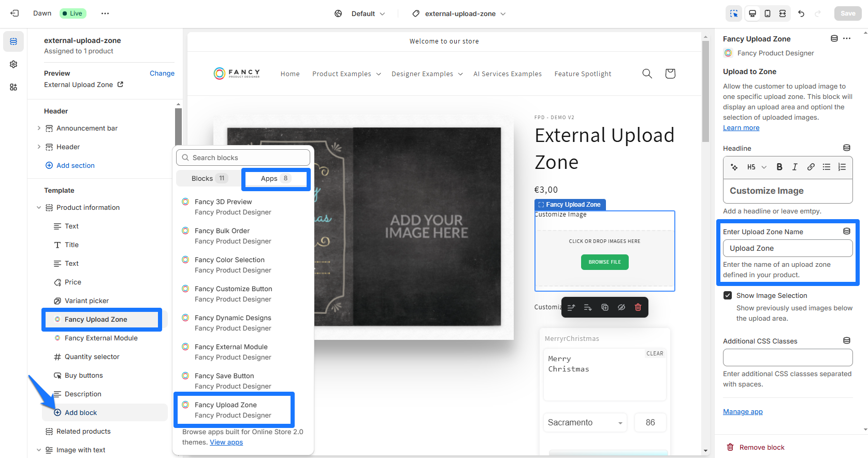Click Change preview link
The image size is (868, 458).
coord(162,73)
